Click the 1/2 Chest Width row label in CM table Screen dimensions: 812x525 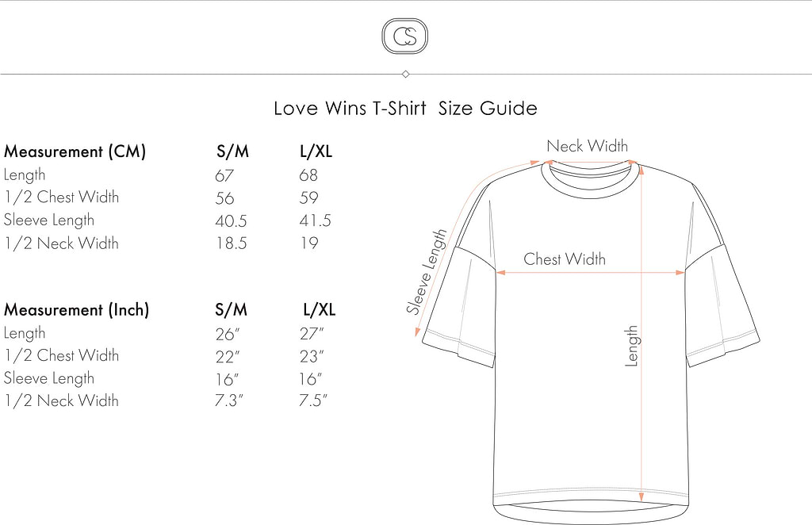coord(61,197)
